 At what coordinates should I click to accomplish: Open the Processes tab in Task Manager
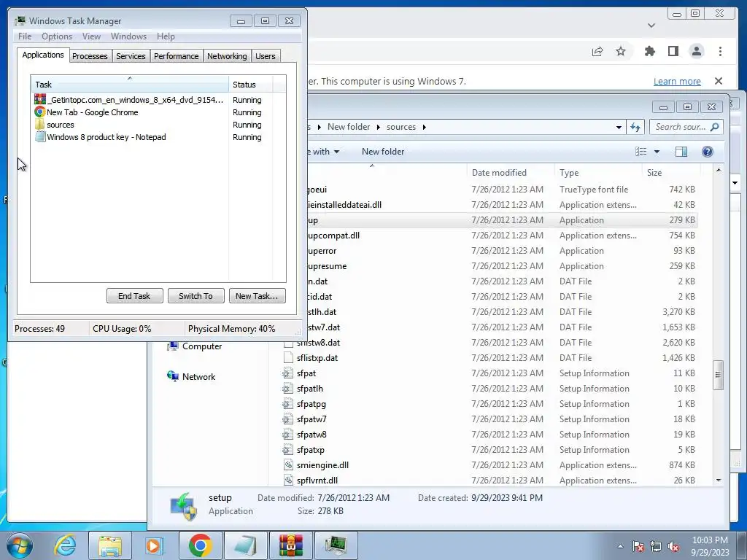pyautogui.click(x=90, y=56)
